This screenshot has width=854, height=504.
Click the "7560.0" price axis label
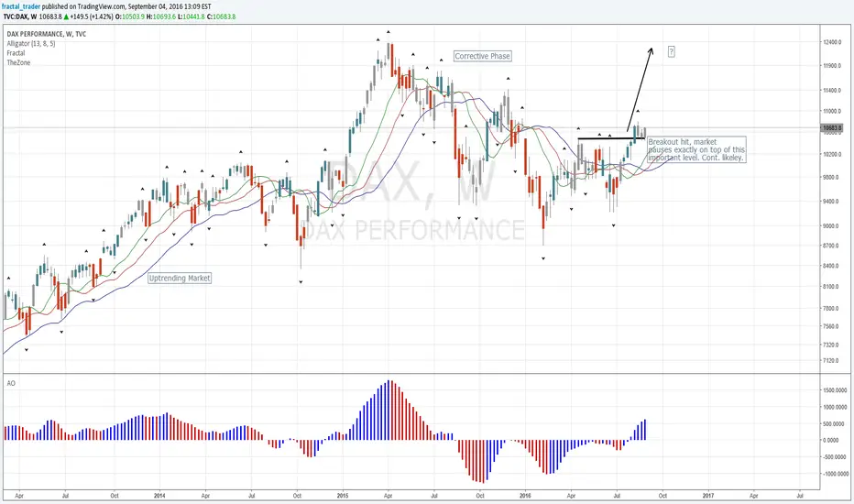click(x=830, y=326)
